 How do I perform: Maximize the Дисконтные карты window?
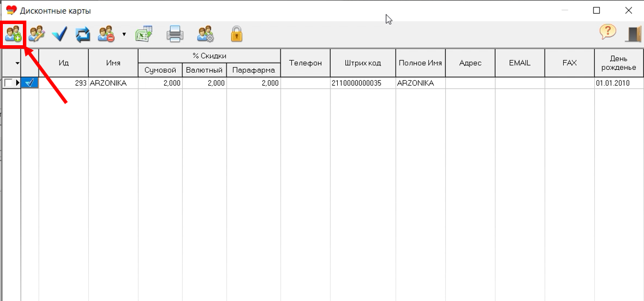tap(596, 11)
